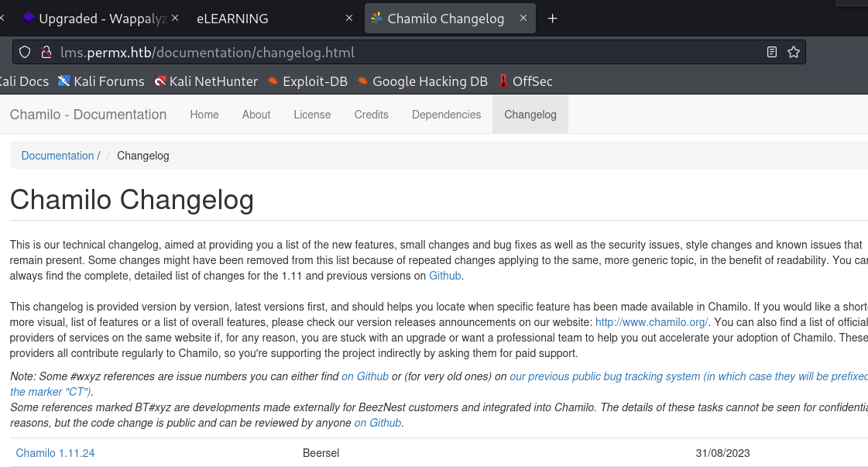Open the Chamilo 1.11.24 release link
The image size is (868, 467).
pyautogui.click(x=55, y=453)
